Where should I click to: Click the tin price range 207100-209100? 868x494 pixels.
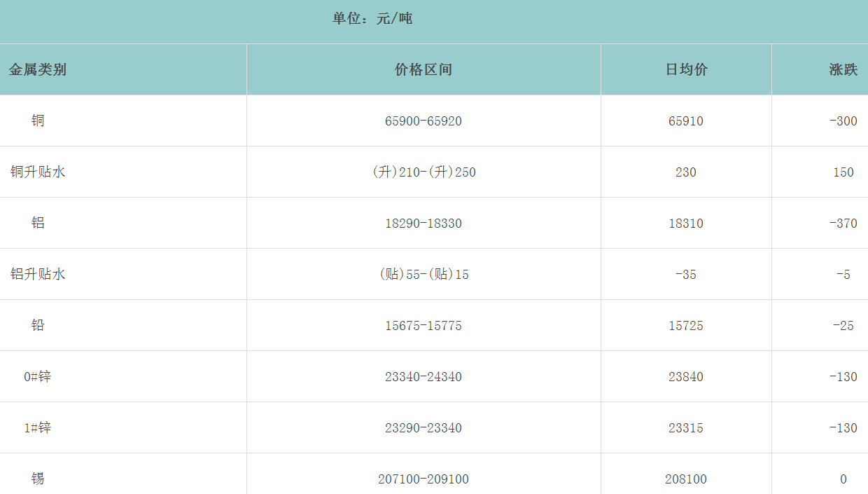click(x=423, y=479)
